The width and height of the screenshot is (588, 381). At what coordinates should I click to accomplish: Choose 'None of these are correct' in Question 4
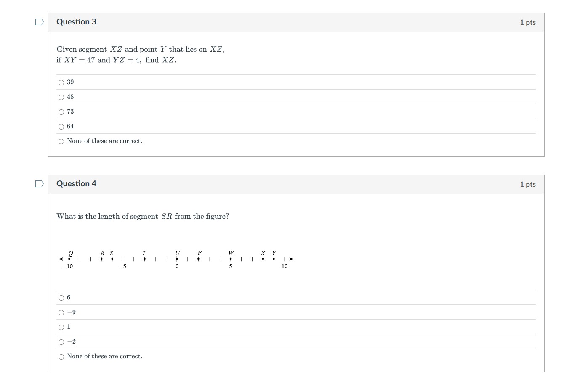(61, 357)
